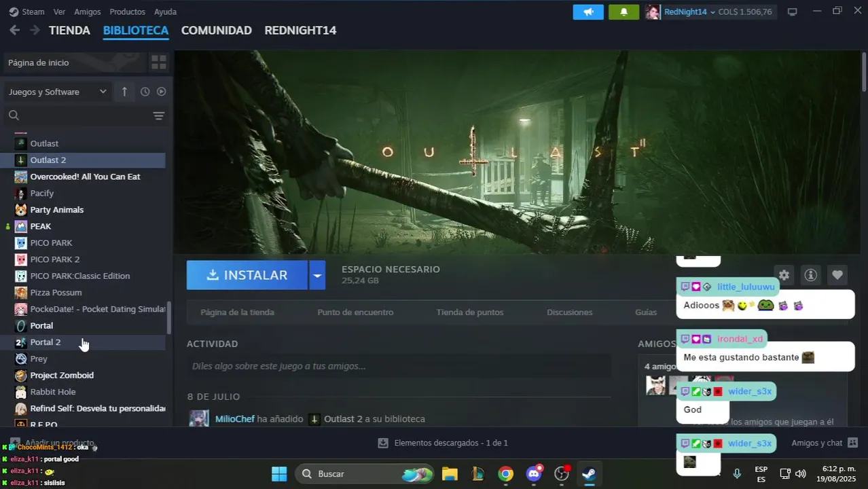Open the Ver menu

[x=59, y=12]
